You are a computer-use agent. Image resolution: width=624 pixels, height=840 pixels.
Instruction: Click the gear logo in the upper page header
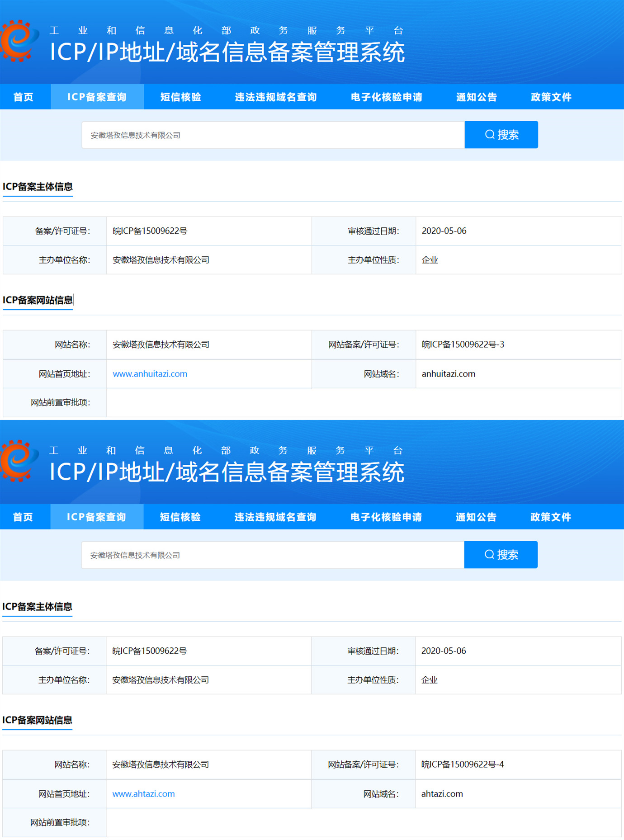[18, 41]
